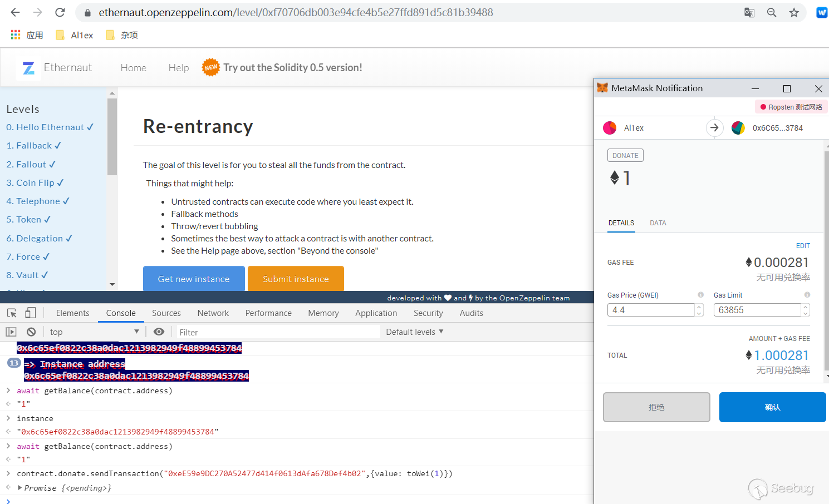Viewport: 829px width, 504px height.
Task: Open the Default levels dropdown
Action: 414,332
